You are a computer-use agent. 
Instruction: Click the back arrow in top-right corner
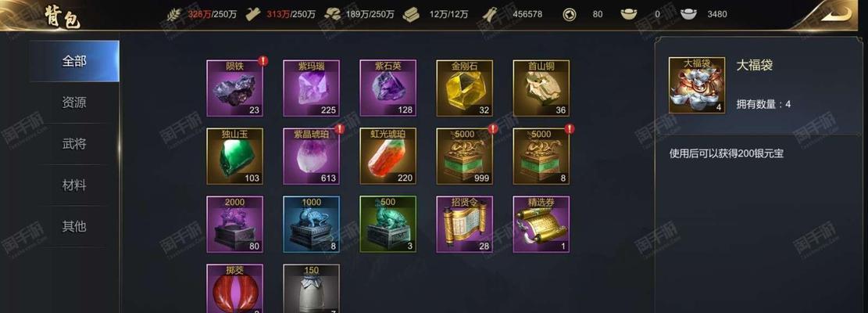pos(836,14)
